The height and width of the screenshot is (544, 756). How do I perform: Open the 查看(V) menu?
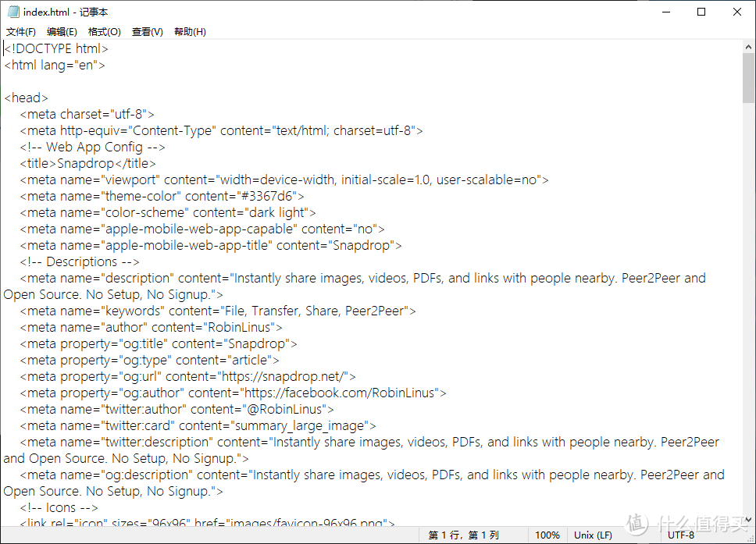(x=147, y=32)
